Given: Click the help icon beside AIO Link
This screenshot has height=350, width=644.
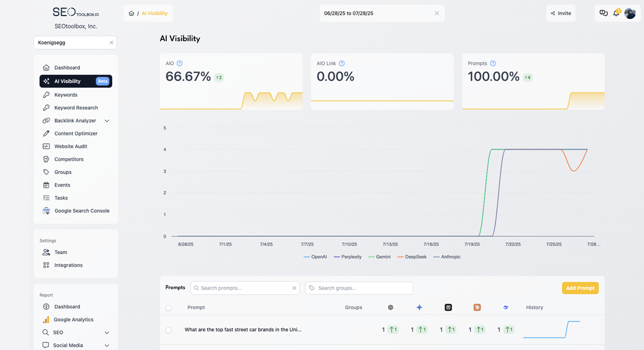Looking at the screenshot, I should (342, 63).
